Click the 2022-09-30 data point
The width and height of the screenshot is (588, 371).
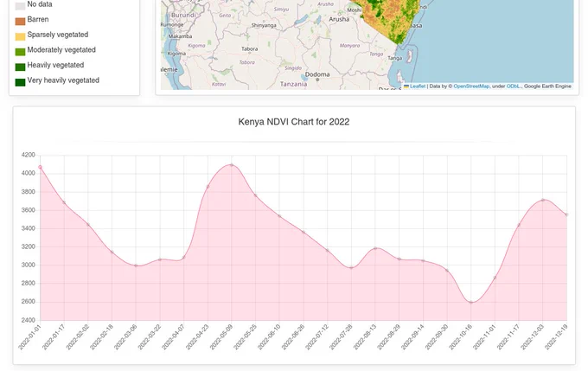tap(447, 271)
